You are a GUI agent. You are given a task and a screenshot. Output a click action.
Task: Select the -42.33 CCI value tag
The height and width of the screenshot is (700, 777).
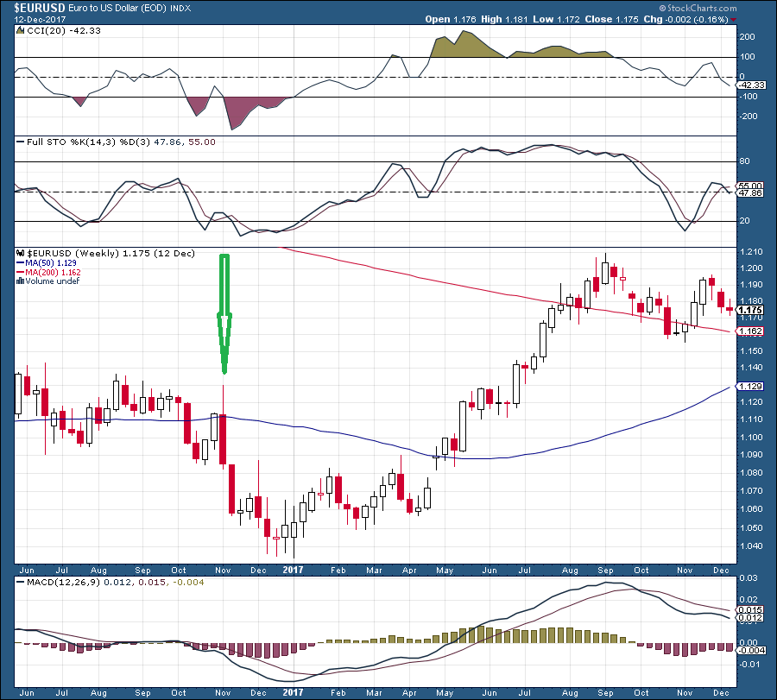tap(751, 85)
